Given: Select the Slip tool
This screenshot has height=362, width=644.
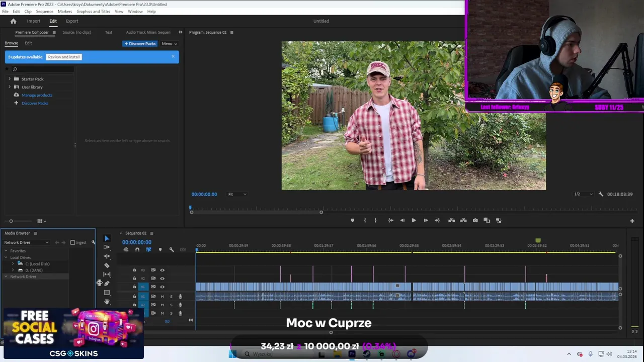Looking at the screenshot, I should [x=107, y=274].
